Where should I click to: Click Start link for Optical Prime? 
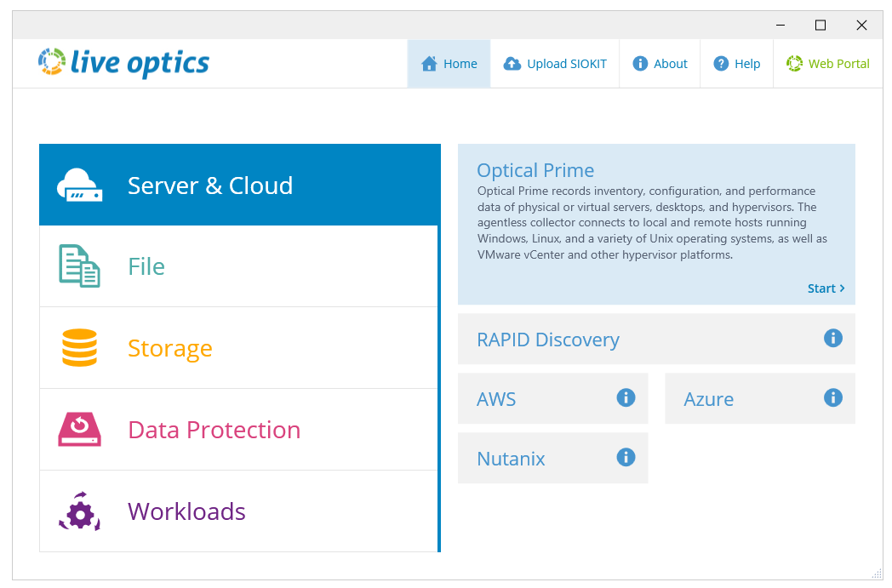coord(826,288)
